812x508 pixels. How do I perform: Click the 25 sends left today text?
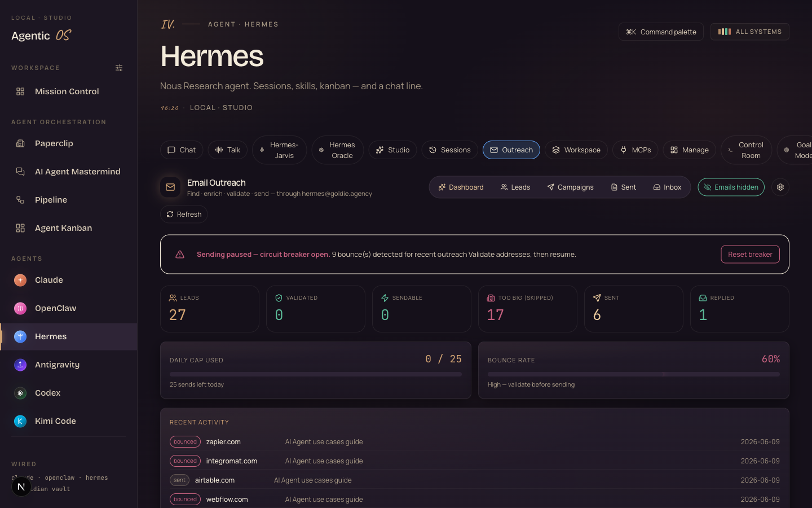tap(197, 384)
